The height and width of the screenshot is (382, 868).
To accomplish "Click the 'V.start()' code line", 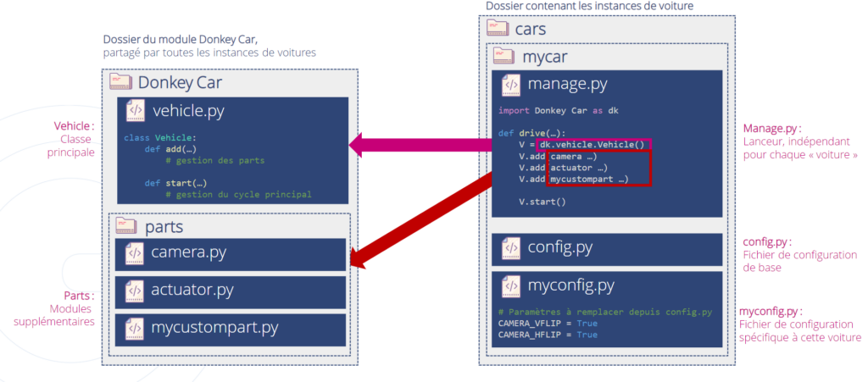I will tap(542, 202).
